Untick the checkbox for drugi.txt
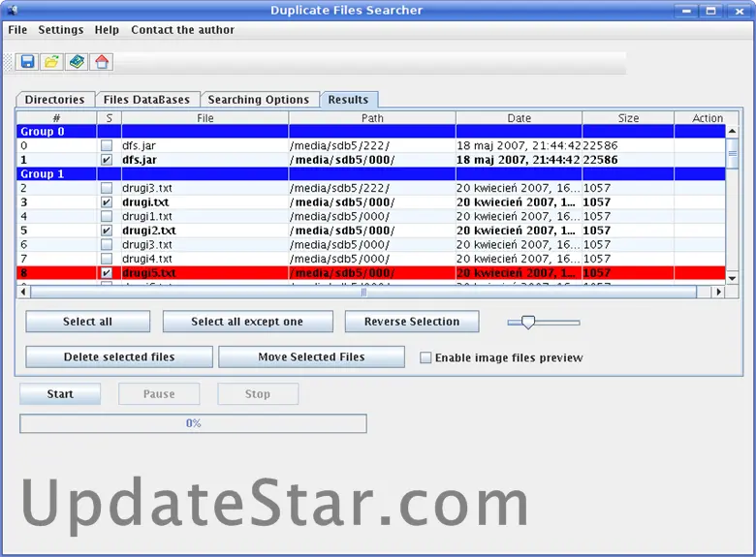This screenshot has width=756, height=557. coord(107,201)
